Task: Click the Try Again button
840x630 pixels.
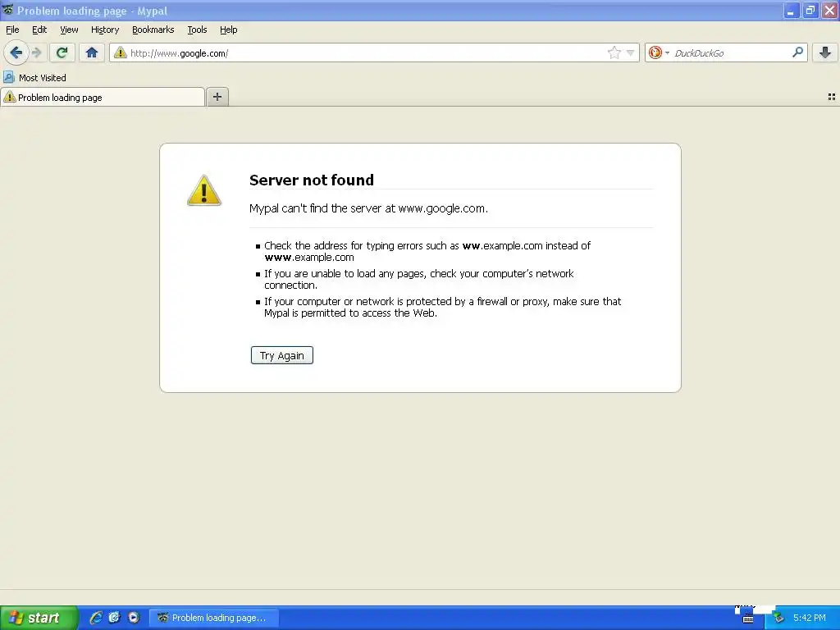Action: 282,355
